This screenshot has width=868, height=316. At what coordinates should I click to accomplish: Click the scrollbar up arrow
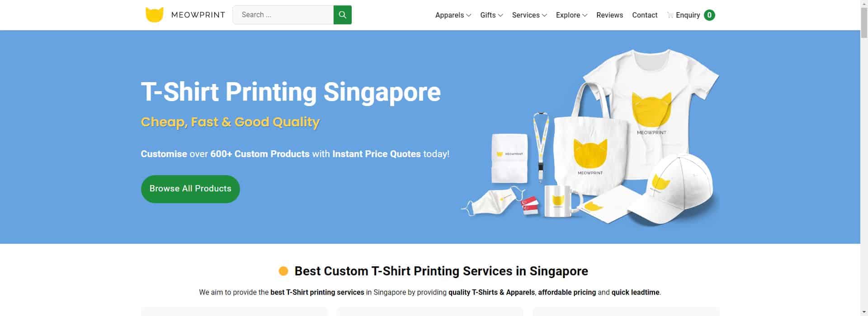click(x=864, y=4)
